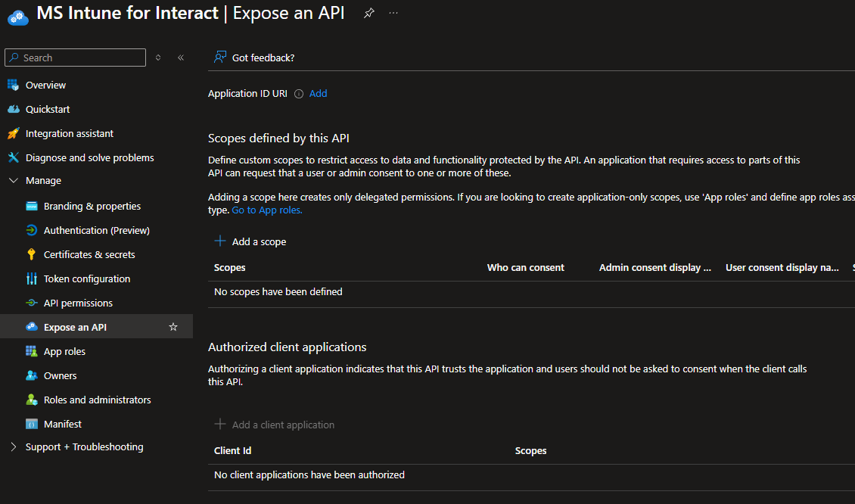Open Branding & properties
The height and width of the screenshot is (504, 855).
(x=92, y=206)
